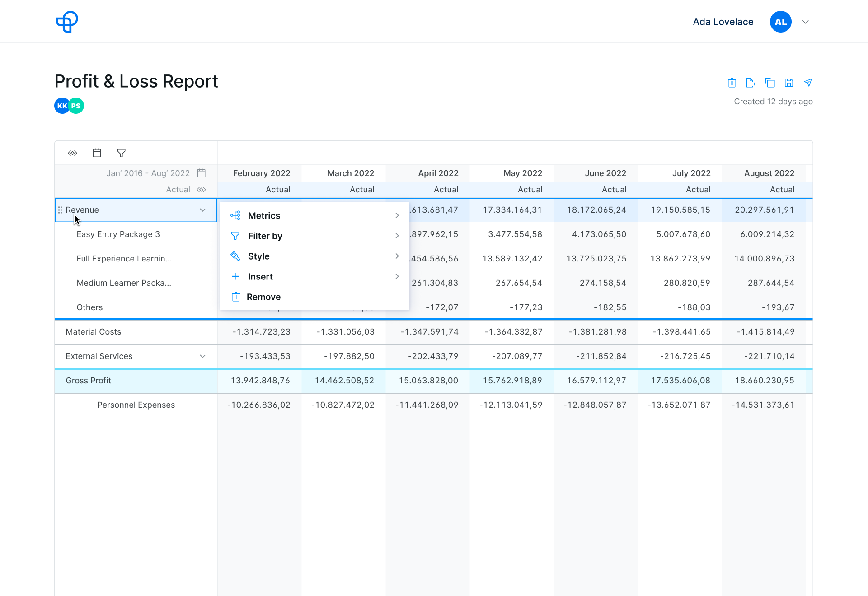Select the Gross Profit row label
The width and height of the screenshot is (868, 596).
89,381
